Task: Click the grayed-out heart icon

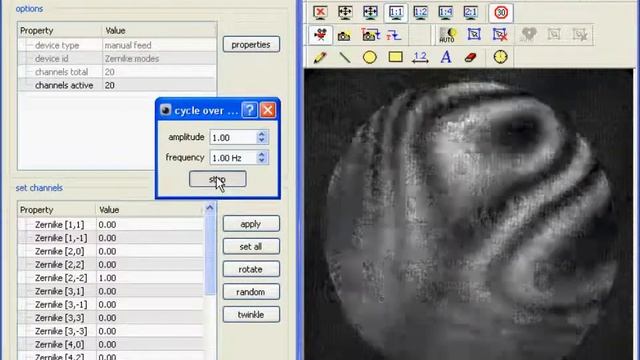Action: (x=529, y=35)
